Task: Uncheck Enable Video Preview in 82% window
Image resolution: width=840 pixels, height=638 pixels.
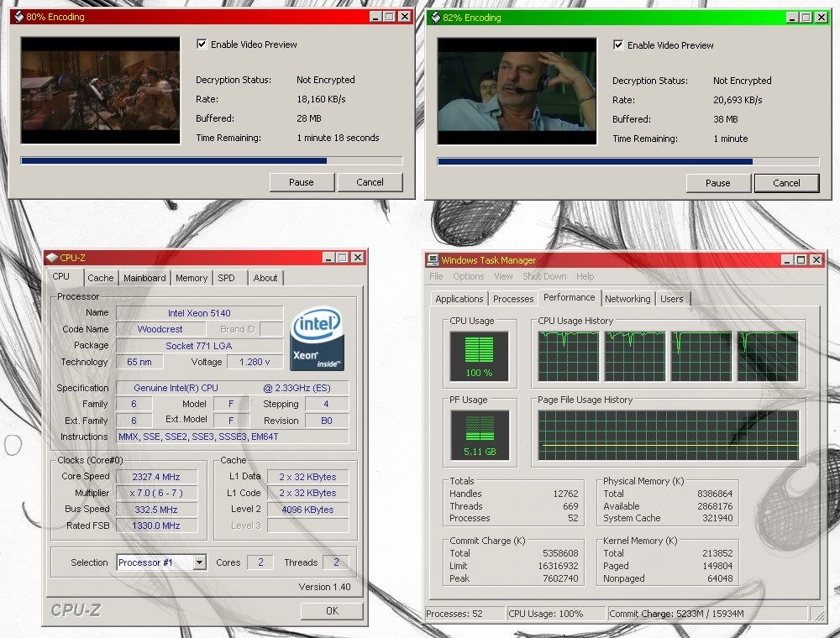Action: pos(618,45)
